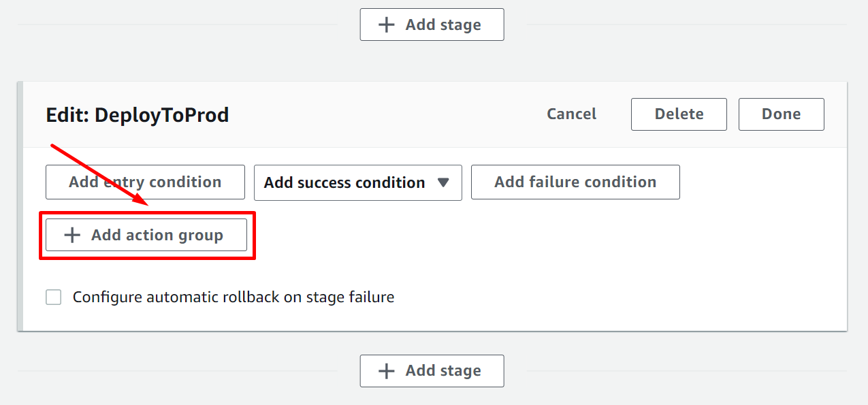Delete the DeployToProd stage

679,114
